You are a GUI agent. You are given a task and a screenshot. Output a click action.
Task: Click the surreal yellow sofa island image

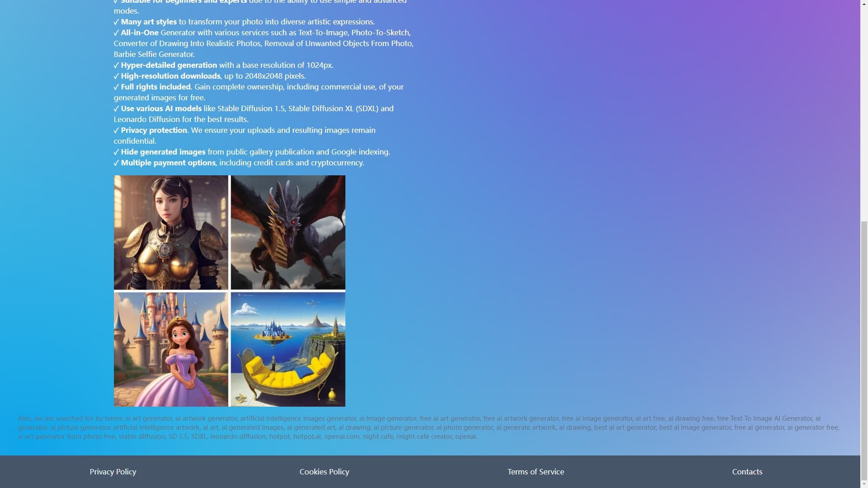click(x=288, y=349)
